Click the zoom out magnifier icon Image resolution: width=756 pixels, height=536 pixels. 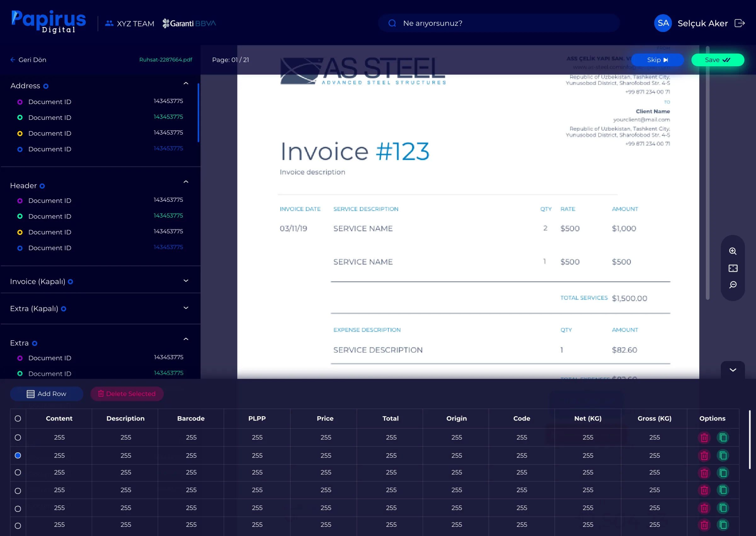pos(733,285)
